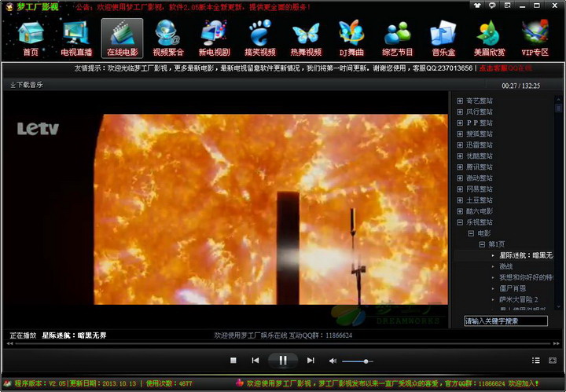Open the VIP专区 section

(535, 37)
